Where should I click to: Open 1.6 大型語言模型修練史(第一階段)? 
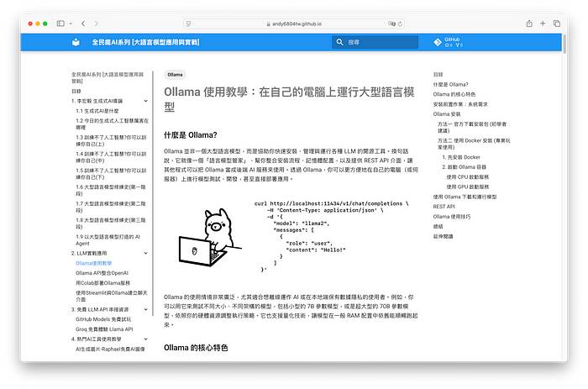click(111, 190)
